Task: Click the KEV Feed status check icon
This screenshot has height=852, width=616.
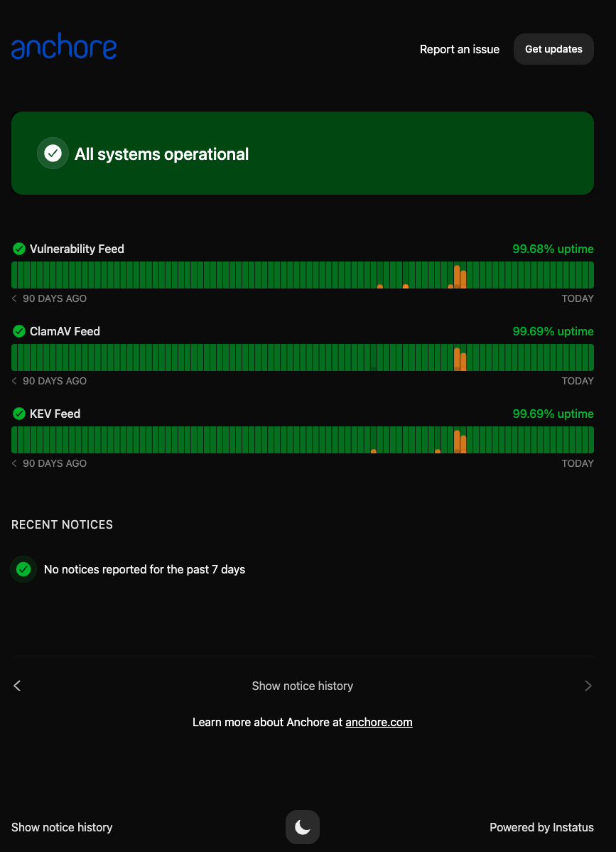Action: coord(18,414)
